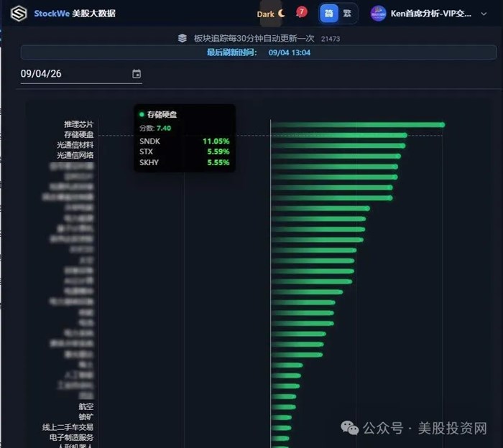Click the user profile avatar
Viewport: 503px width, 448px height.
click(378, 14)
